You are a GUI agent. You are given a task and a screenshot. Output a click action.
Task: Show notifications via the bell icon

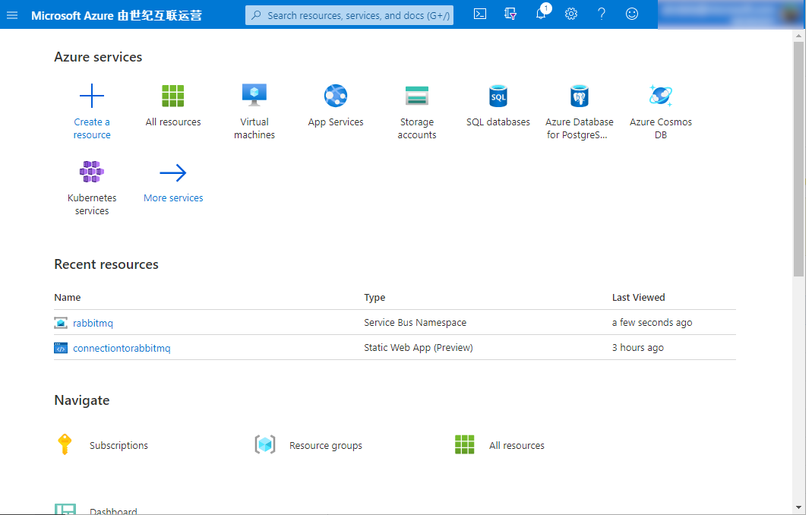541,14
